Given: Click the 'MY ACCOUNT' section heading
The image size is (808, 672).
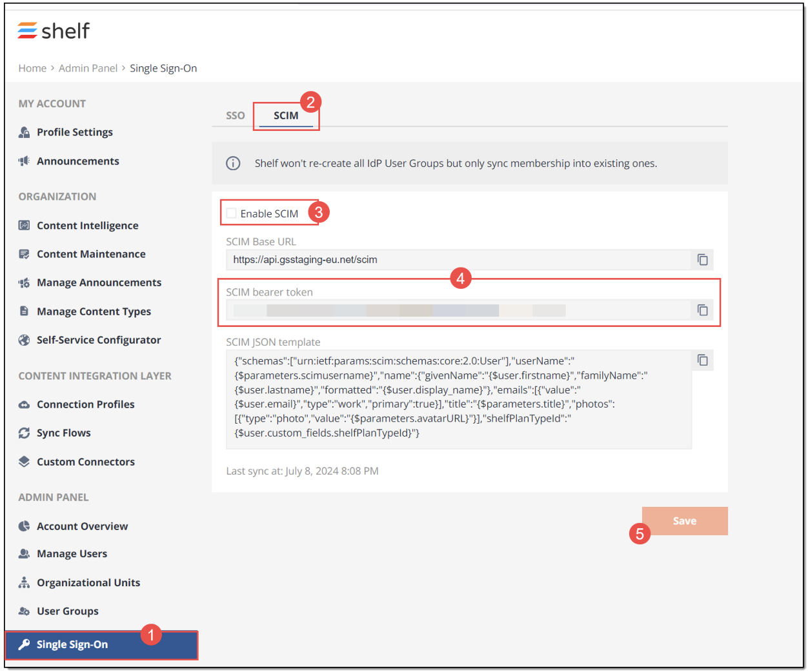Looking at the screenshot, I should click(52, 104).
